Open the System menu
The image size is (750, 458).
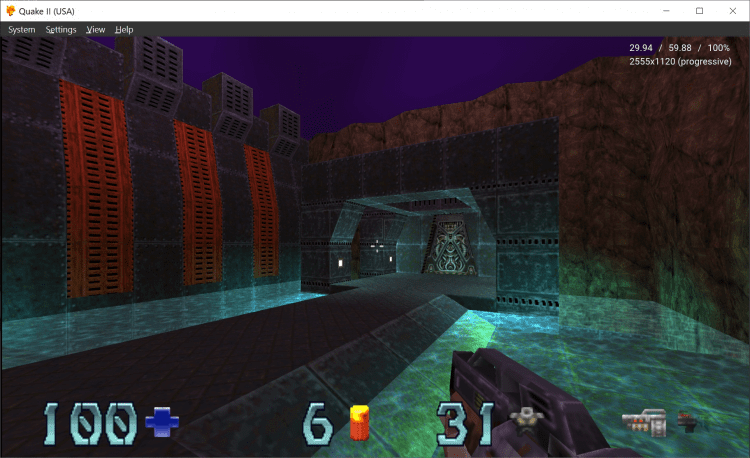(22, 30)
